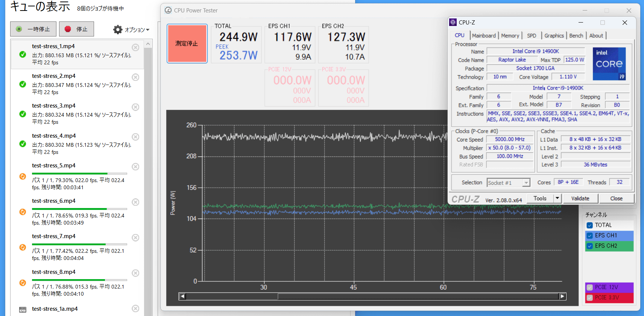Select the test-stress_1a.mp4 queue item
This screenshot has width=644, height=316.
point(77,309)
